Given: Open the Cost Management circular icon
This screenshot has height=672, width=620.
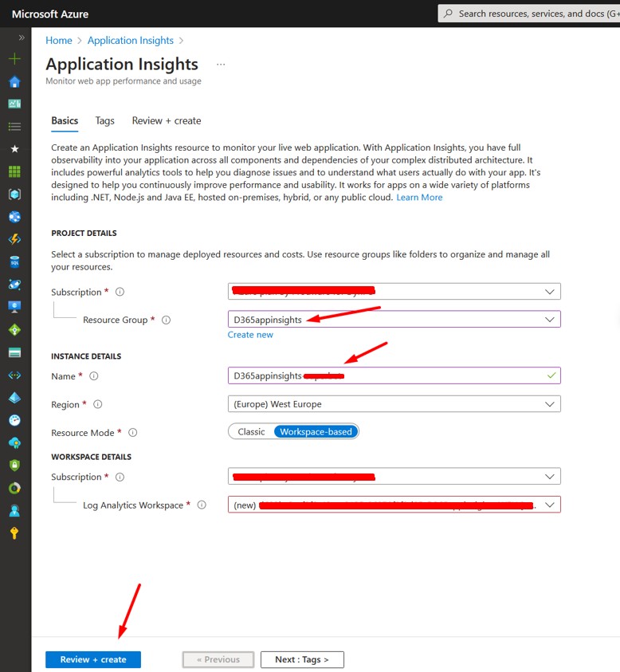Looking at the screenshot, I should tap(14, 488).
